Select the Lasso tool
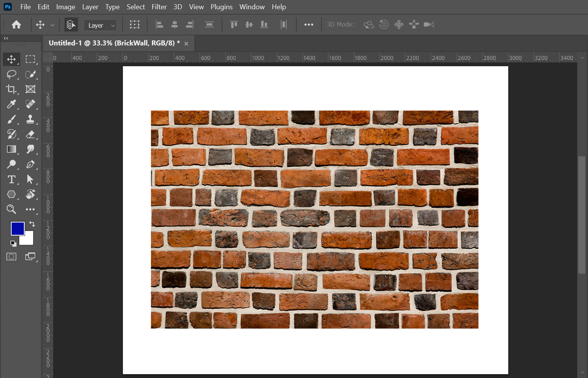Viewport: 588px width, 378px height. click(11, 74)
